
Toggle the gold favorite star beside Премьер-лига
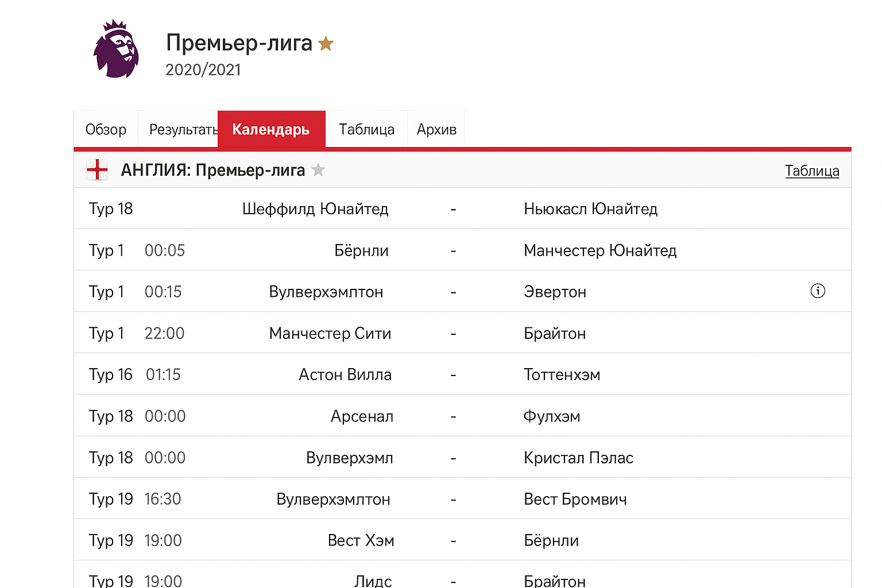click(326, 43)
